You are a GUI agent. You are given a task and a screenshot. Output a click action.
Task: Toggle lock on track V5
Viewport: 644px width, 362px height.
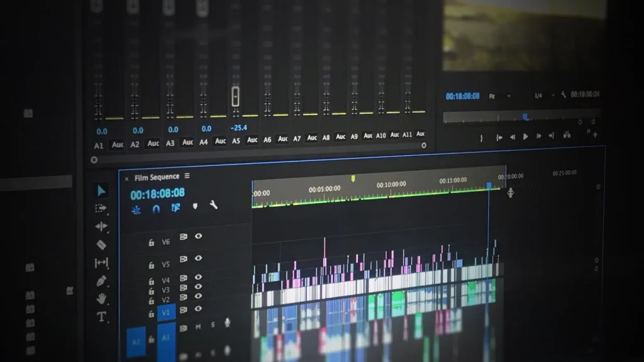[151, 265]
